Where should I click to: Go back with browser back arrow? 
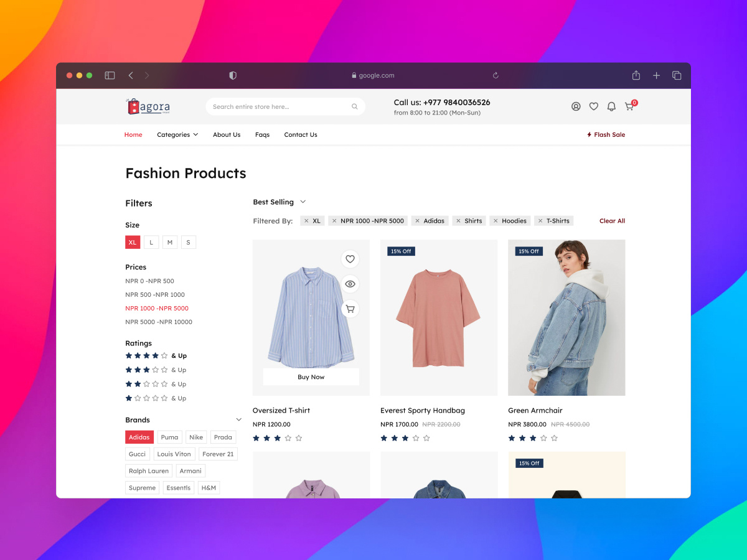click(131, 75)
